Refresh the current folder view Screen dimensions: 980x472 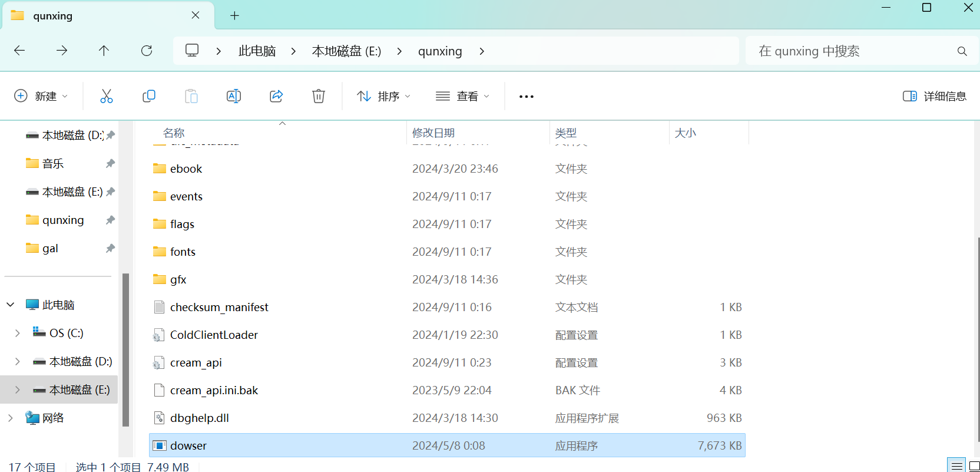click(x=147, y=51)
